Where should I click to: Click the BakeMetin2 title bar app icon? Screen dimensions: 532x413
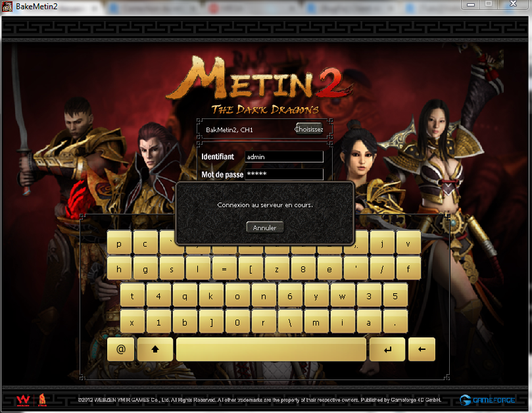coord(7,7)
